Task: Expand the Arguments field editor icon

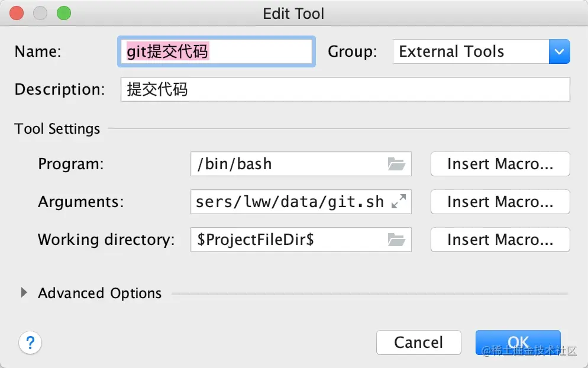Action: point(399,202)
